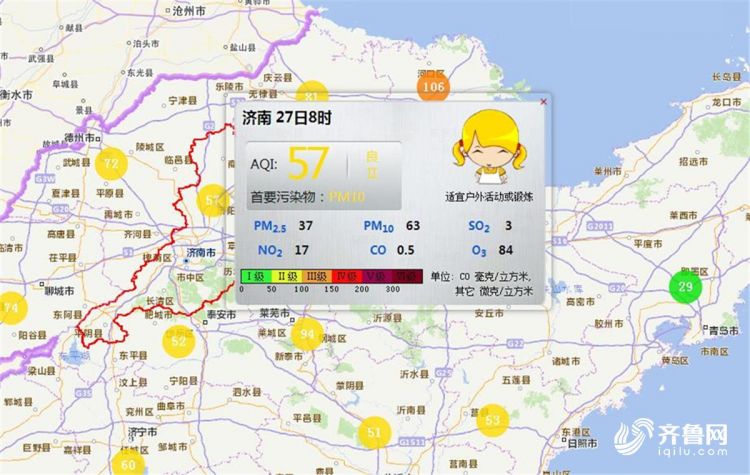Click the 济宁市 label
The image size is (750, 475).
click(143, 431)
